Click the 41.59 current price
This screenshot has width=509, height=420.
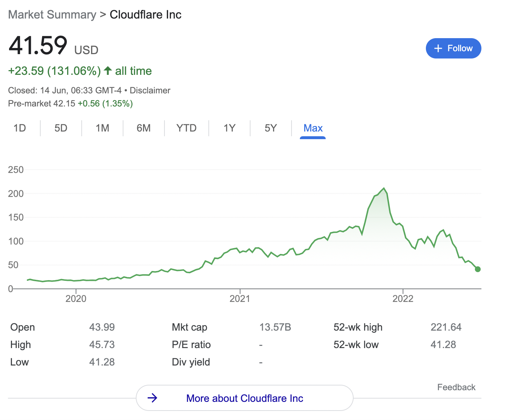[38, 45]
